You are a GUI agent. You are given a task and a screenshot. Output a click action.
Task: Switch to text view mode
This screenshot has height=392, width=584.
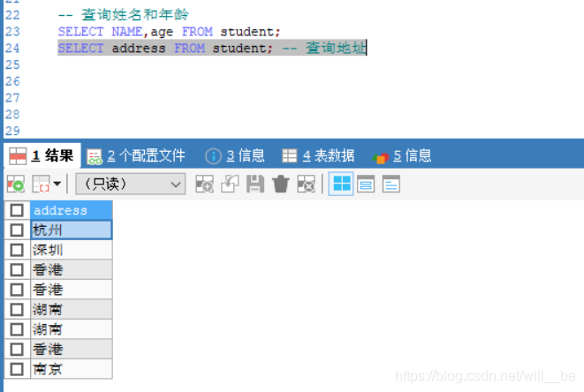[391, 184]
